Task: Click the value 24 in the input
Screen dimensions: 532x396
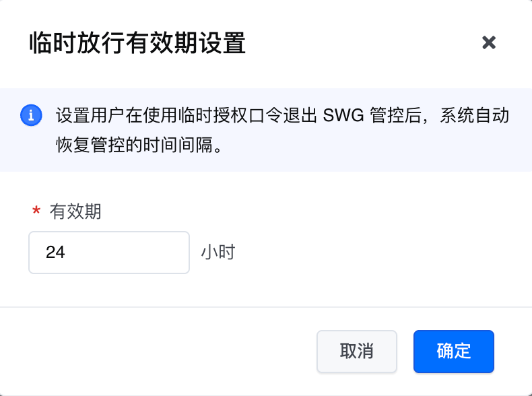Action: pyautogui.click(x=55, y=253)
